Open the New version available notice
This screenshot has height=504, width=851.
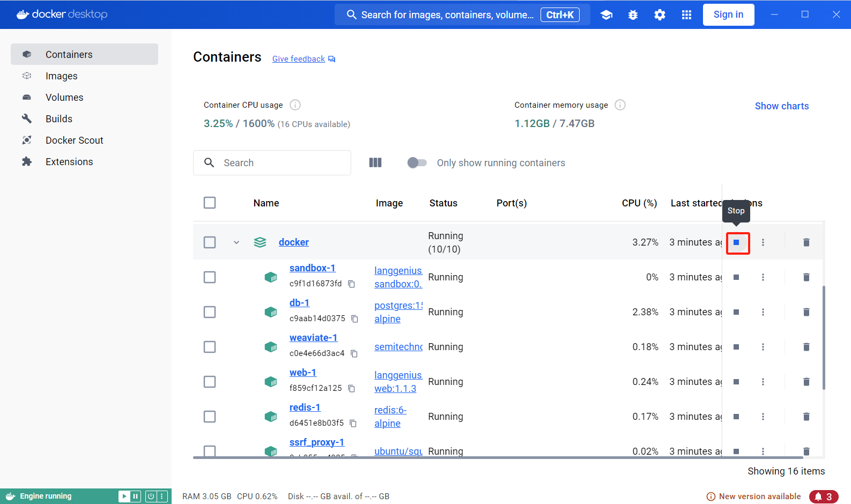click(x=754, y=496)
